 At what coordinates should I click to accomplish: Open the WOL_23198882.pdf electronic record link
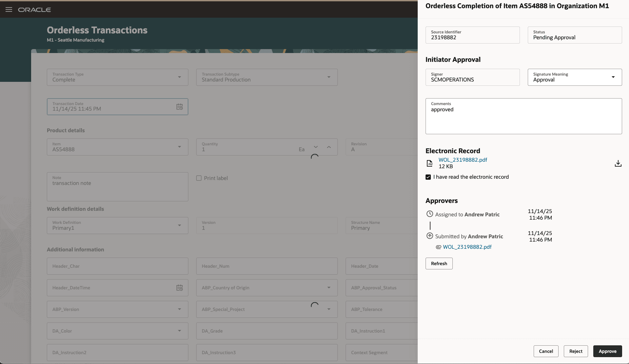(463, 160)
